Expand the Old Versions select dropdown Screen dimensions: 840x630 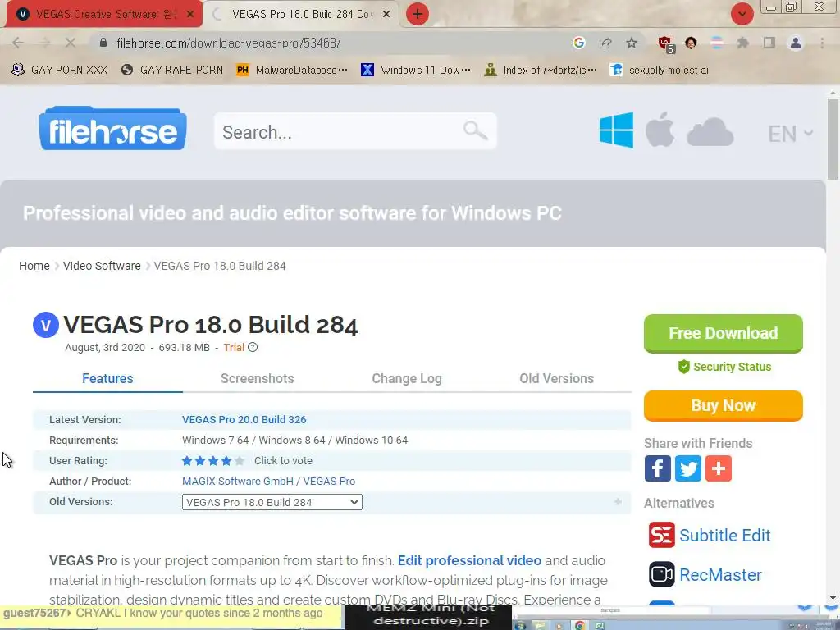pyautogui.click(x=272, y=502)
